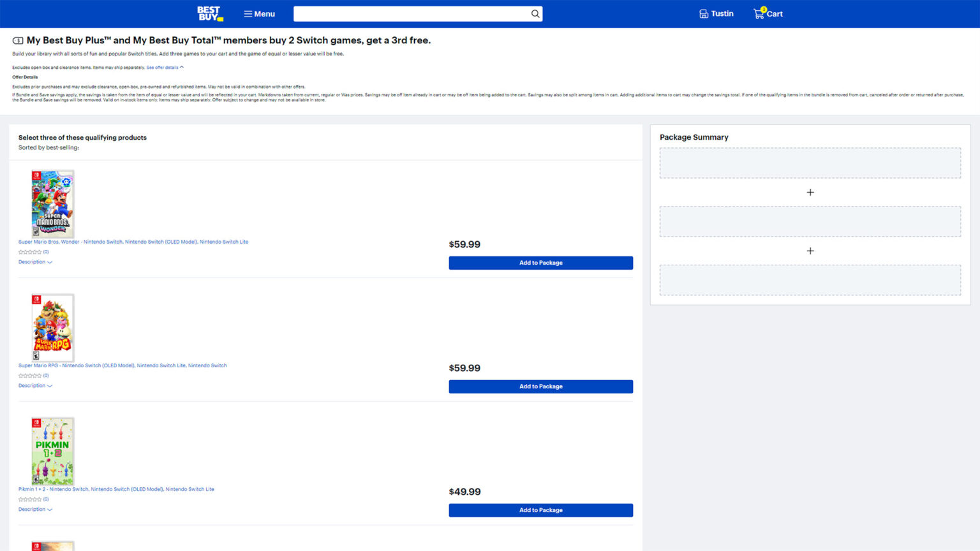
Task: Add Pikmin 1+2 to package
Action: [540, 510]
